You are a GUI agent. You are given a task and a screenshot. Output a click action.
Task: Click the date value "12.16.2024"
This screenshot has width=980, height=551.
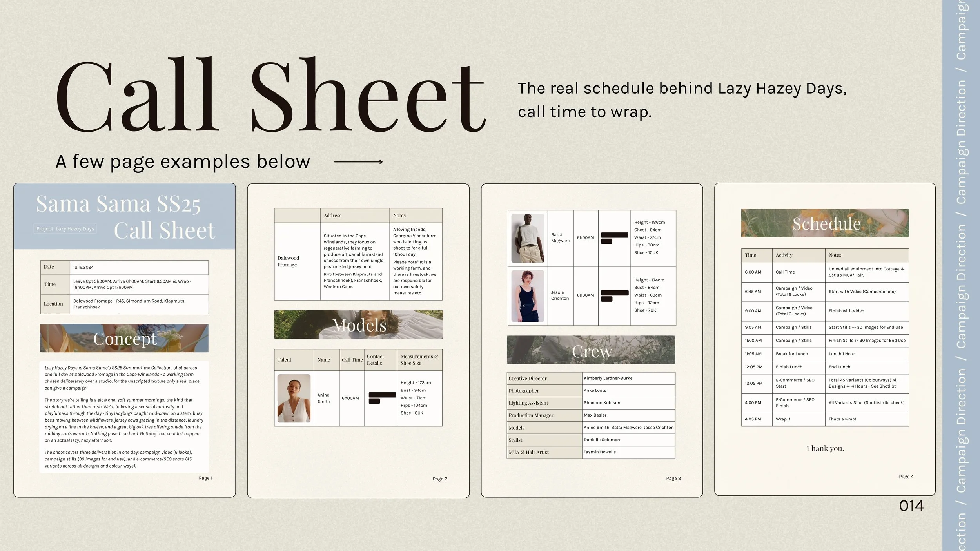pyautogui.click(x=83, y=267)
